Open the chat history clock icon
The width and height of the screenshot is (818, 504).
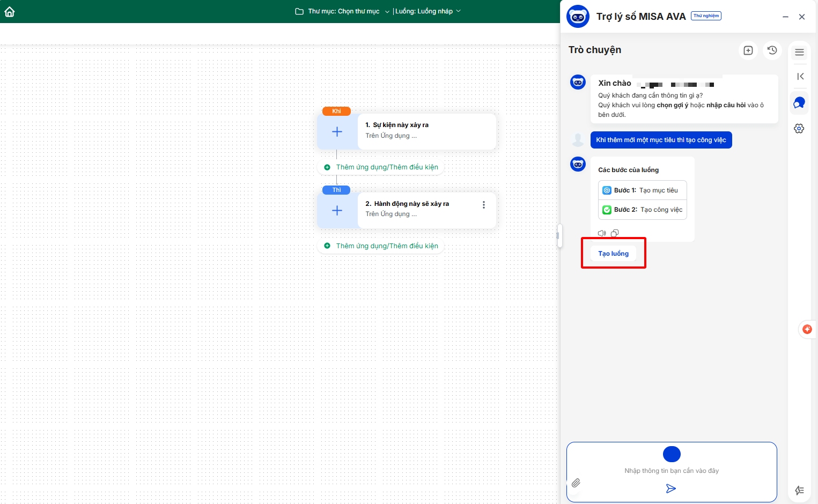(x=772, y=50)
